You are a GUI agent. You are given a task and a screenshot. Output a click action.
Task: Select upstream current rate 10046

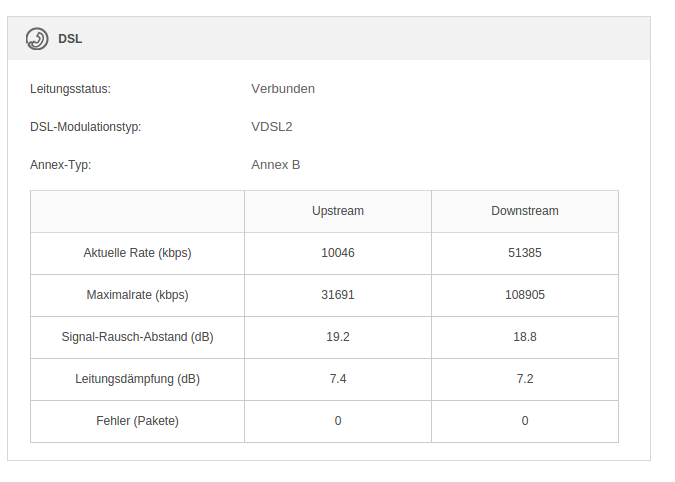(338, 253)
